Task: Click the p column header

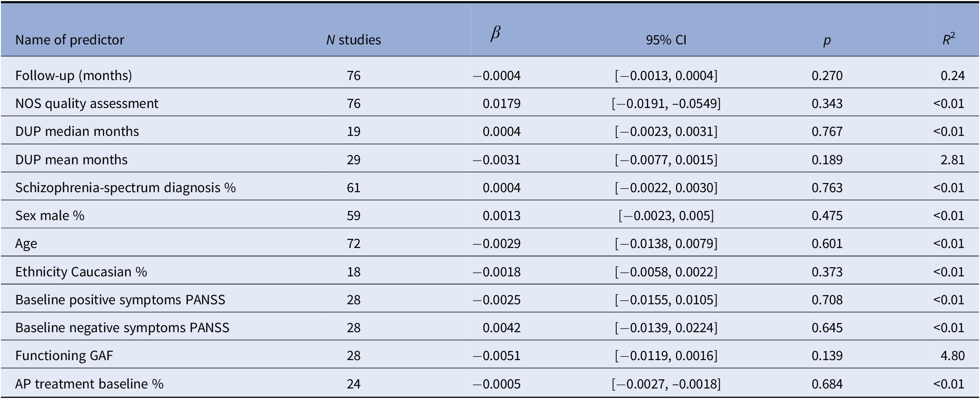Action: click(827, 41)
